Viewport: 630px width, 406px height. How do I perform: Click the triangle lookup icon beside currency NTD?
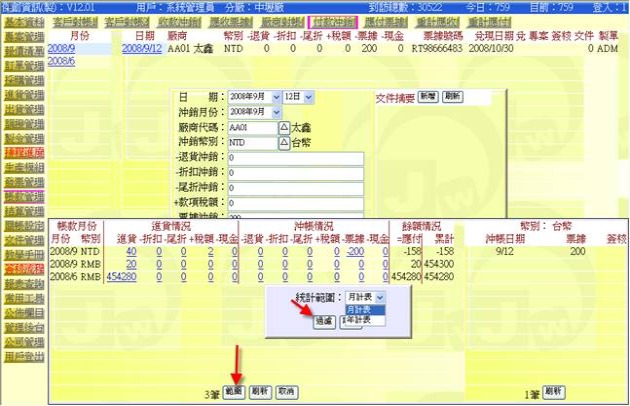point(283,143)
